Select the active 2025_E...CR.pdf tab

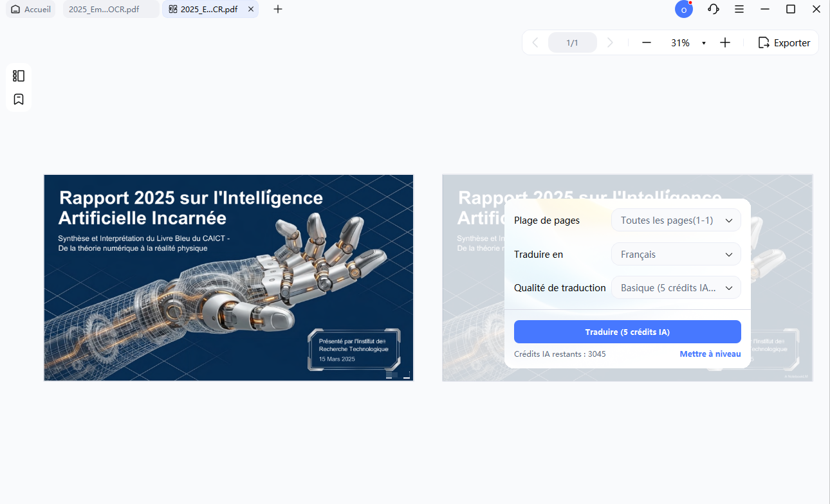209,10
